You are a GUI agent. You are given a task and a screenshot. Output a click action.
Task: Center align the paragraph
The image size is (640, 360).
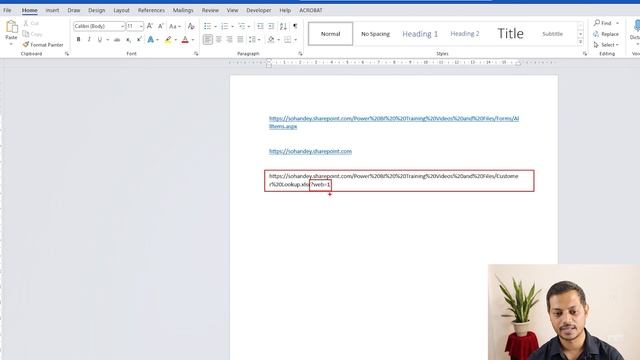(219, 40)
